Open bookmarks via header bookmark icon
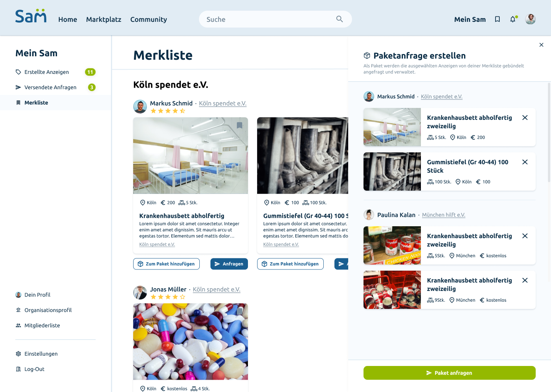The image size is (551, 392). [x=497, y=19]
